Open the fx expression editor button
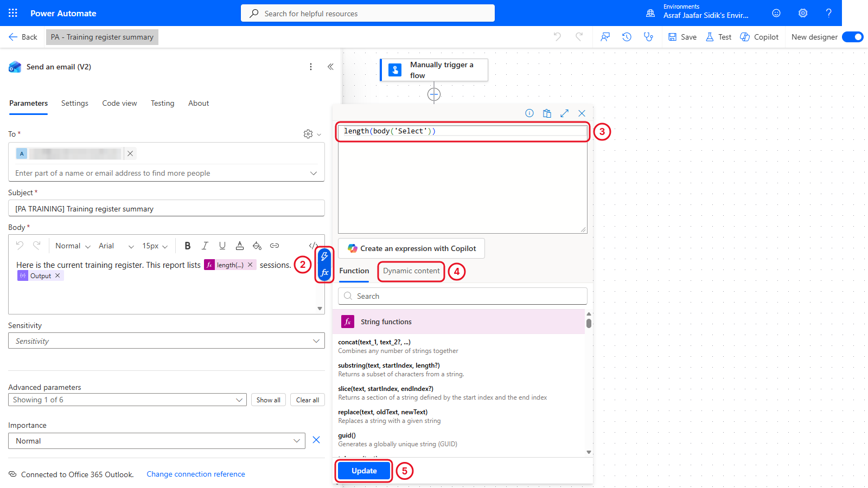The image size is (868, 488). coord(324,272)
